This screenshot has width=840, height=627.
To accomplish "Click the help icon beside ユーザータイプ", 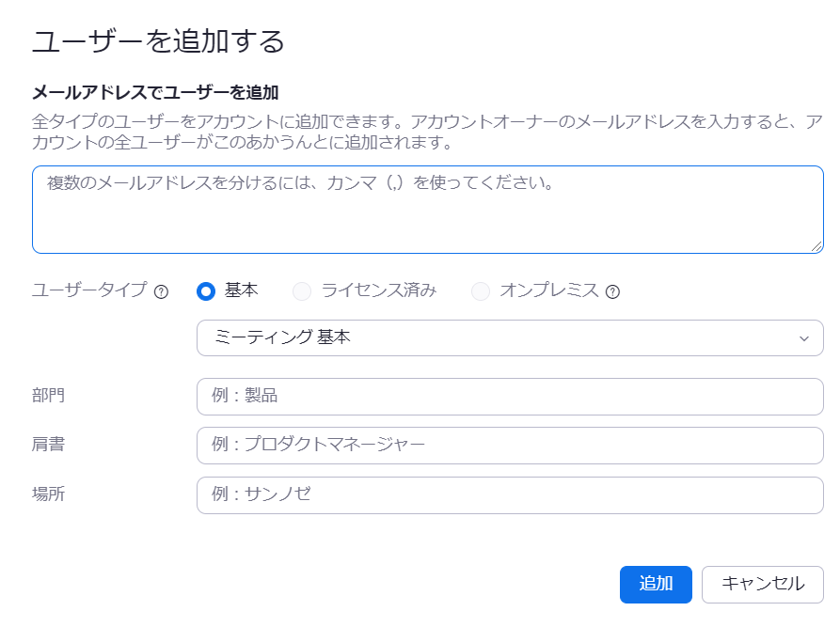I will [x=161, y=291].
